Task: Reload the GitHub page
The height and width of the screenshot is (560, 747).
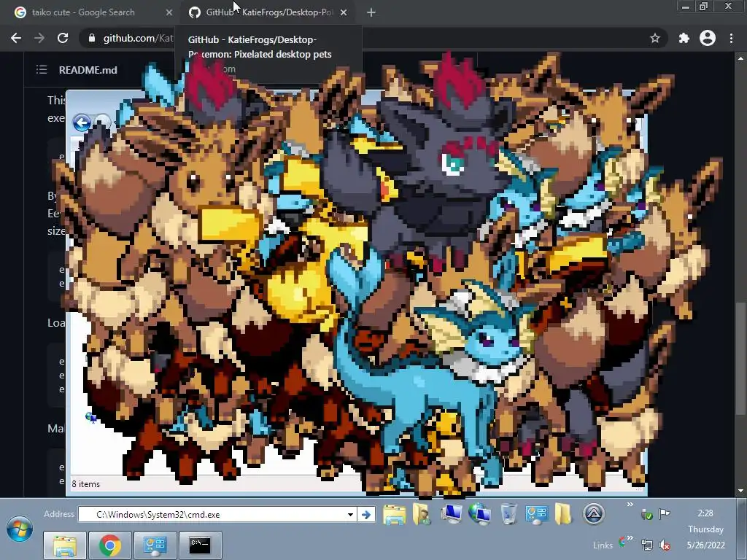Action: point(63,38)
